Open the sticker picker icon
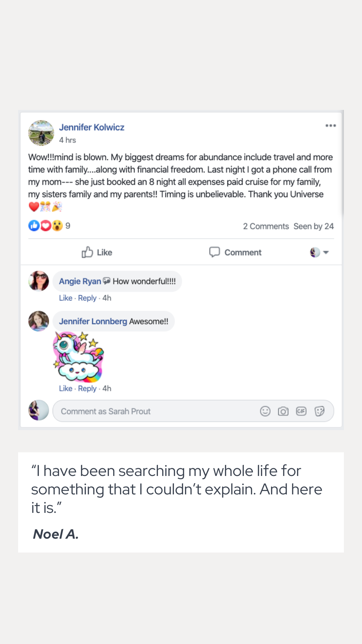 [x=319, y=411]
